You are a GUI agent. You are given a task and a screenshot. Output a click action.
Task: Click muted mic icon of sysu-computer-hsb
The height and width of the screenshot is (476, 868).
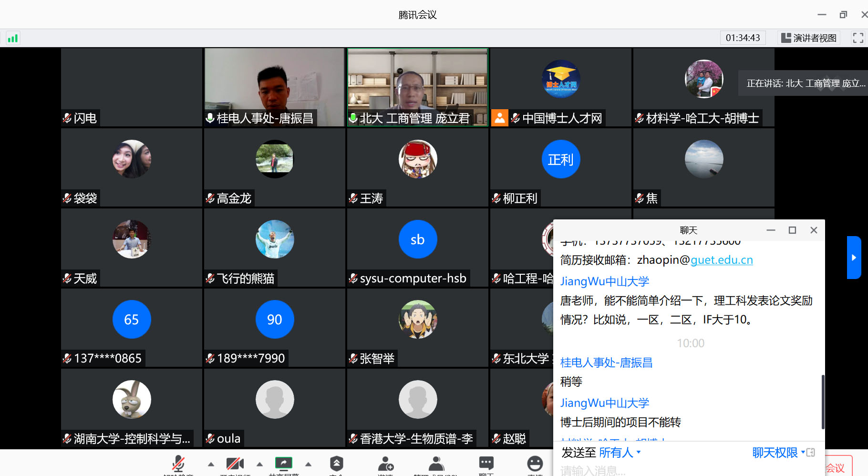tap(353, 278)
